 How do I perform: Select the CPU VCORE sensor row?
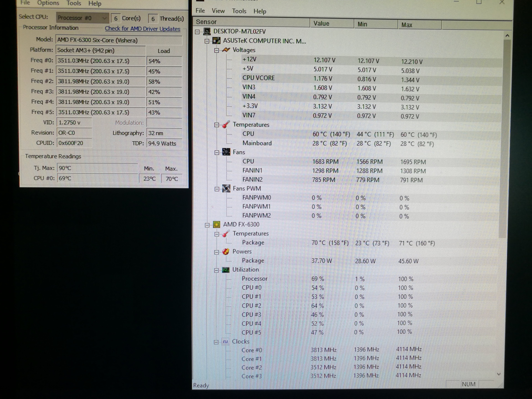[x=259, y=78]
